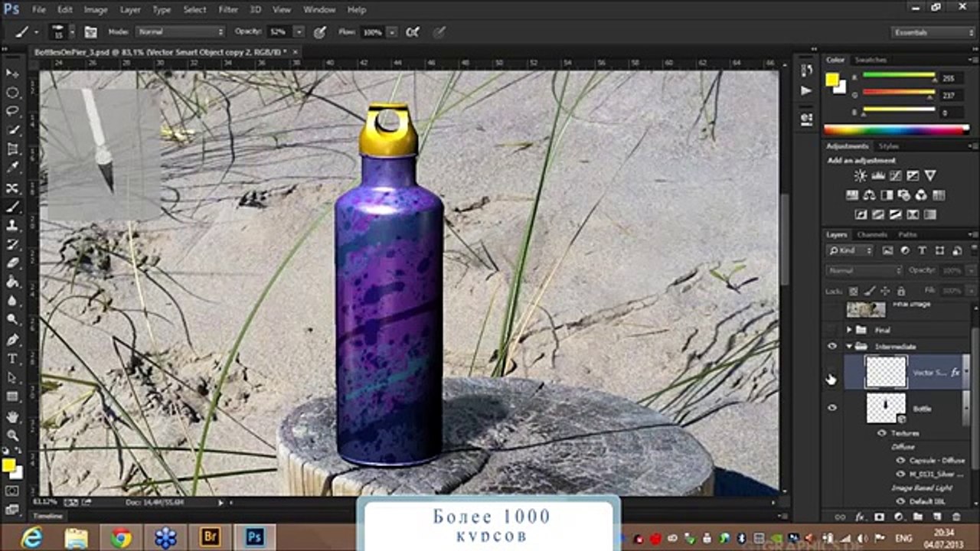Screen dimensions: 980x551
Task: Select the Spot Healing Brush tool
Action: 12,188
